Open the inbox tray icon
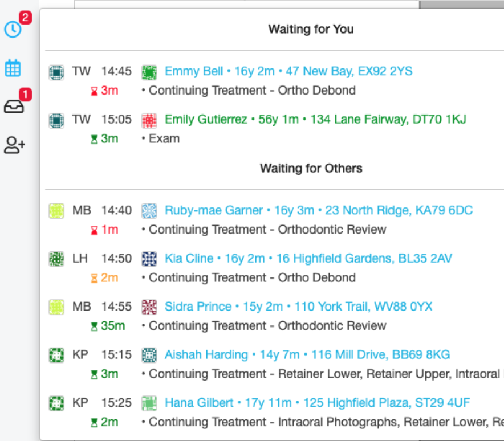504x441 pixels. pyautogui.click(x=14, y=107)
